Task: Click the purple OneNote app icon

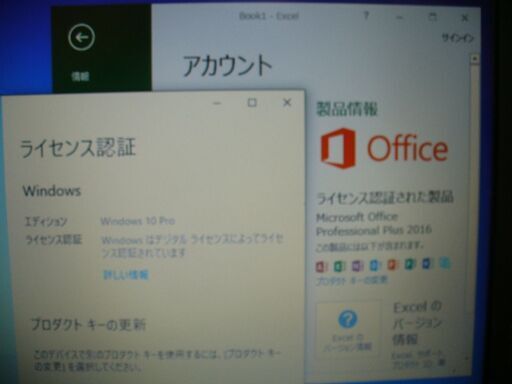Action: point(357,266)
